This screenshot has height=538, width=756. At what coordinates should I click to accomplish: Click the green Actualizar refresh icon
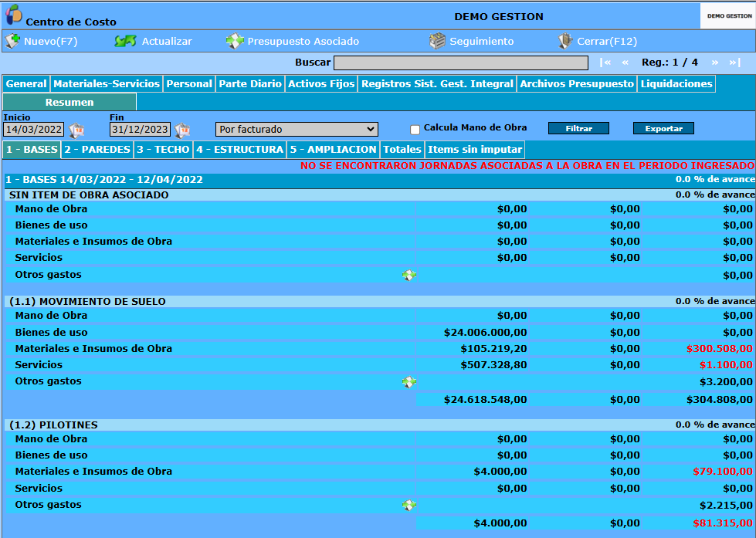point(125,41)
